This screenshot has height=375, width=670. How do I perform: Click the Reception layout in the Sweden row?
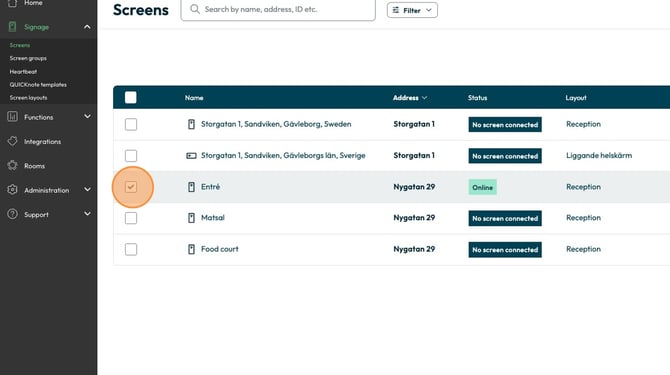583,124
